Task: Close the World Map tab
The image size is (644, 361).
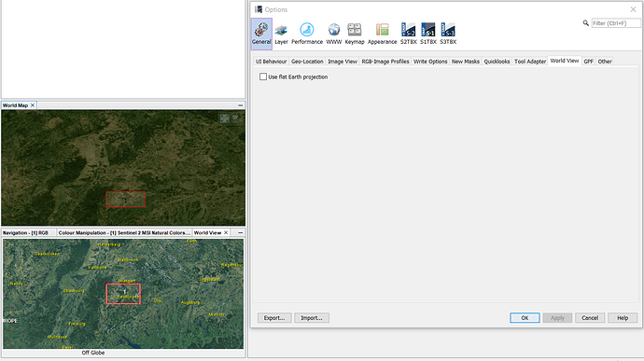Action: point(33,105)
